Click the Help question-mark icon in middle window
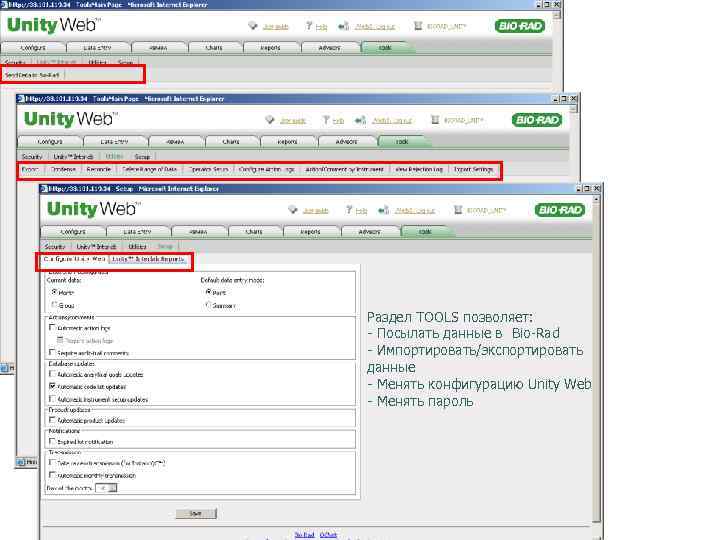The height and width of the screenshot is (540, 720). pyautogui.click(x=326, y=120)
